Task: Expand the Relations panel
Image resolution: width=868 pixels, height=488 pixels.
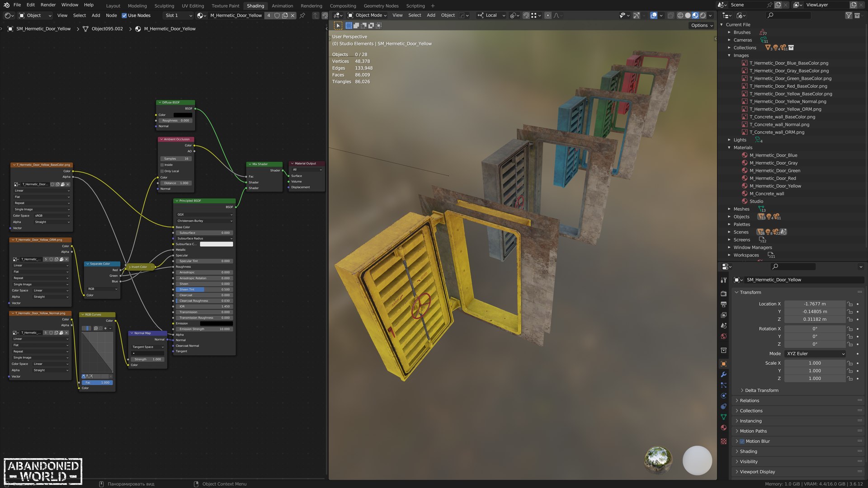Action: coord(749,401)
